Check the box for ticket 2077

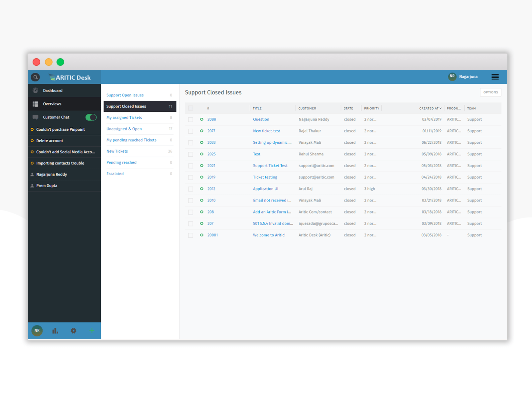191,131
